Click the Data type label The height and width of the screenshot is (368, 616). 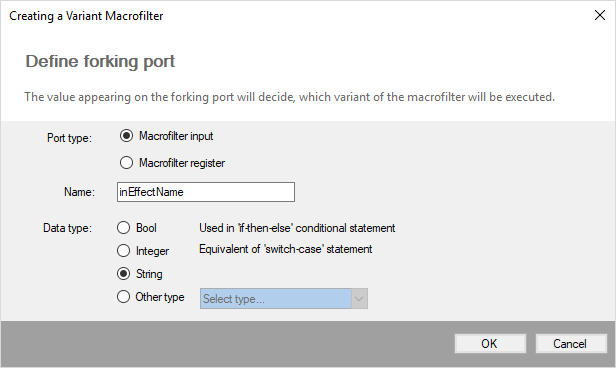coord(67,228)
